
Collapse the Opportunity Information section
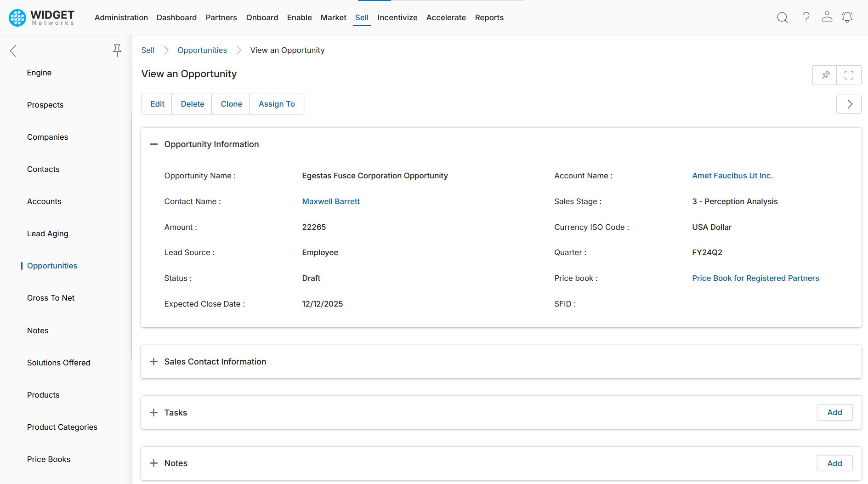pos(153,144)
